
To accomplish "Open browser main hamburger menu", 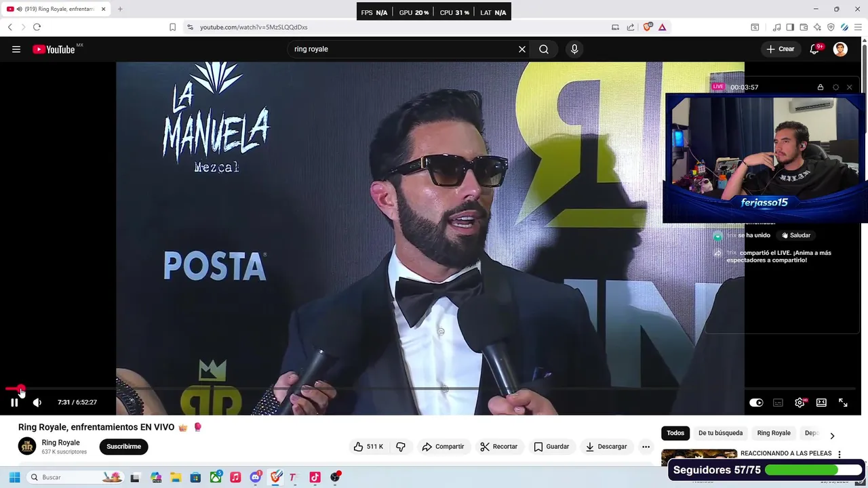I will tap(858, 27).
